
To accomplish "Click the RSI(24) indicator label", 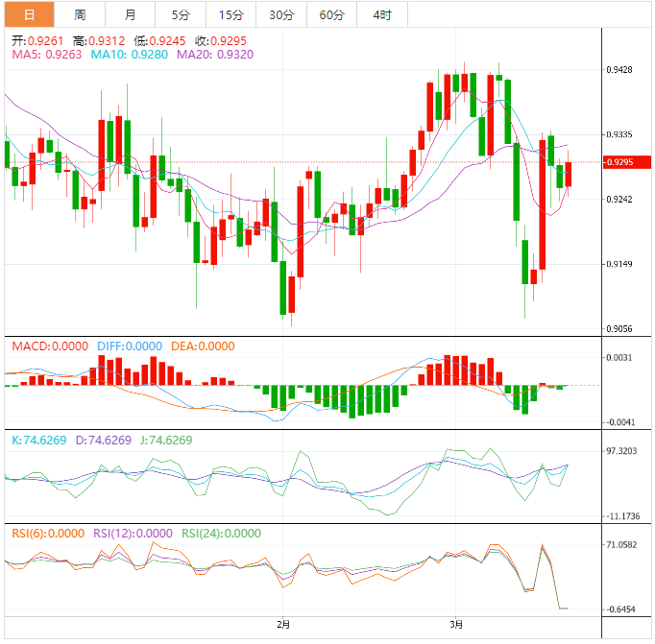I will [x=222, y=533].
